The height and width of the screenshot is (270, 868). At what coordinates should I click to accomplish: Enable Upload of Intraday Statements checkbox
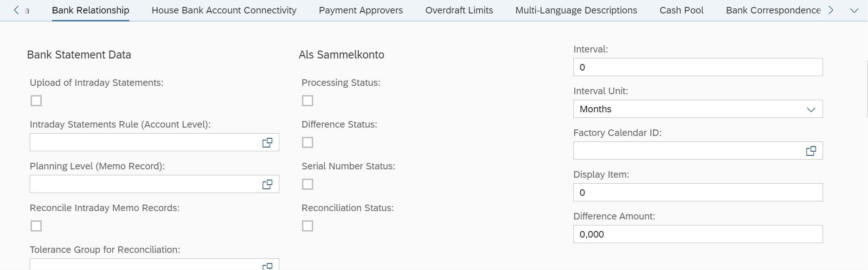[x=36, y=101]
